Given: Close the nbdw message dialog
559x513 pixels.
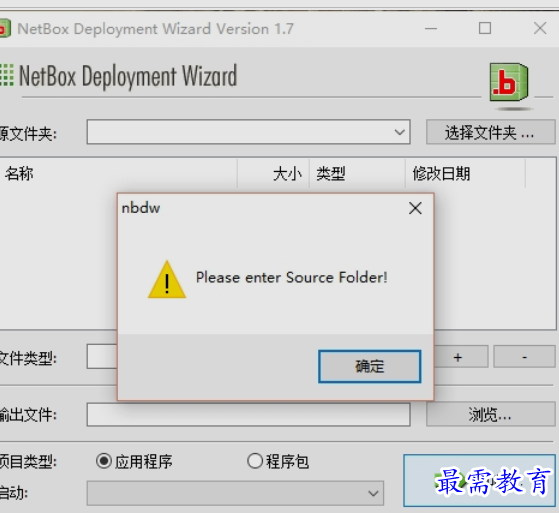Looking at the screenshot, I should click(x=415, y=208).
